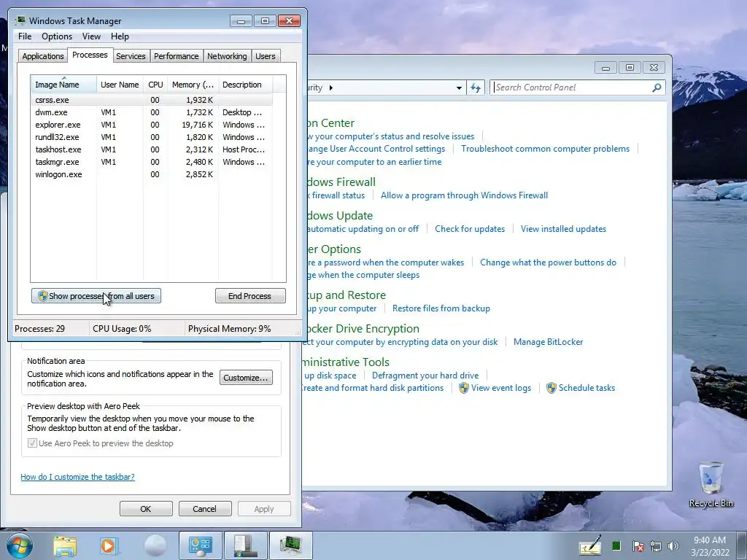Image resolution: width=747 pixels, height=560 pixels.
Task: Open Windows Explorer folder taskbar icon
Action: coord(65,546)
